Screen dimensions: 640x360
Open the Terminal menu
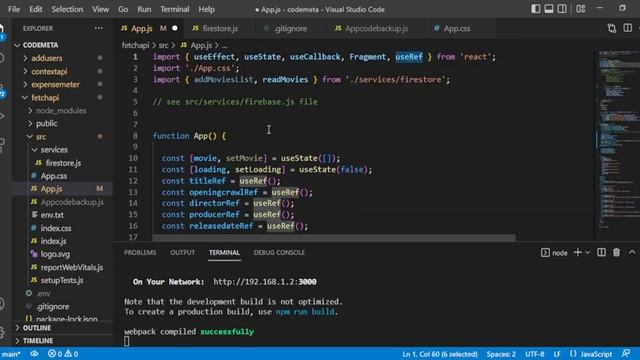(x=174, y=9)
